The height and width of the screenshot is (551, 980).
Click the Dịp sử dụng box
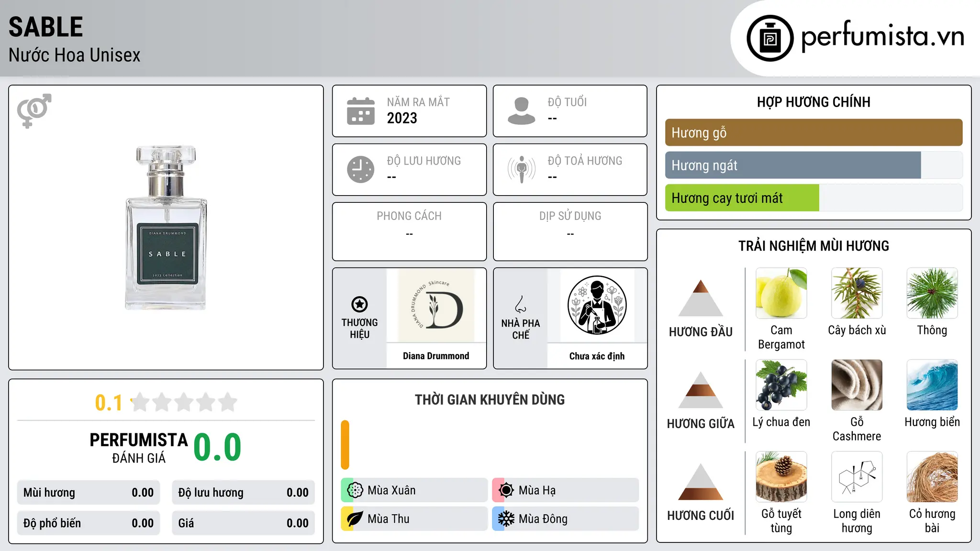pyautogui.click(x=570, y=231)
